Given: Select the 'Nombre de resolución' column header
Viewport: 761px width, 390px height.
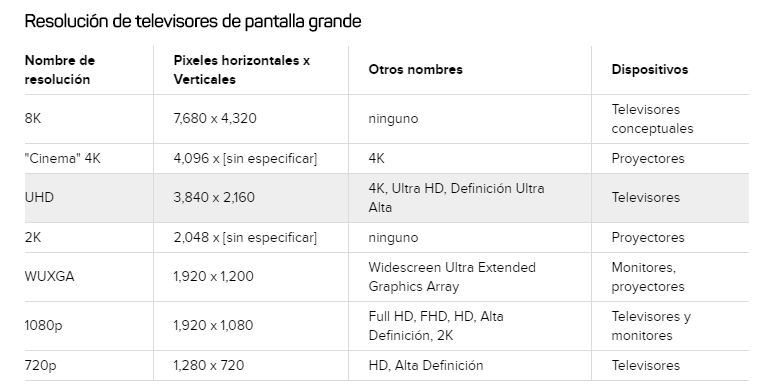Looking at the screenshot, I should (60, 70).
